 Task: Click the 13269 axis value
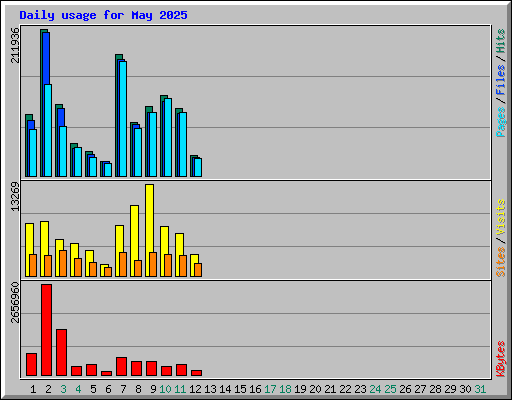(x=15, y=196)
